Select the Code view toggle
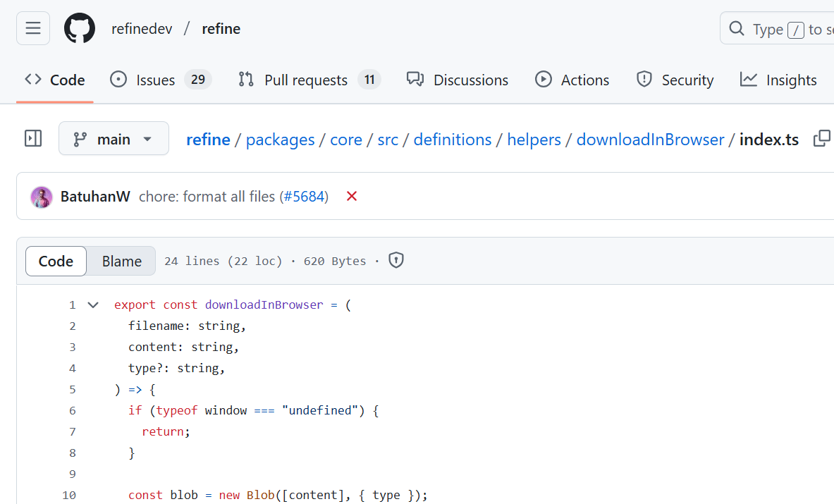 click(56, 261)
